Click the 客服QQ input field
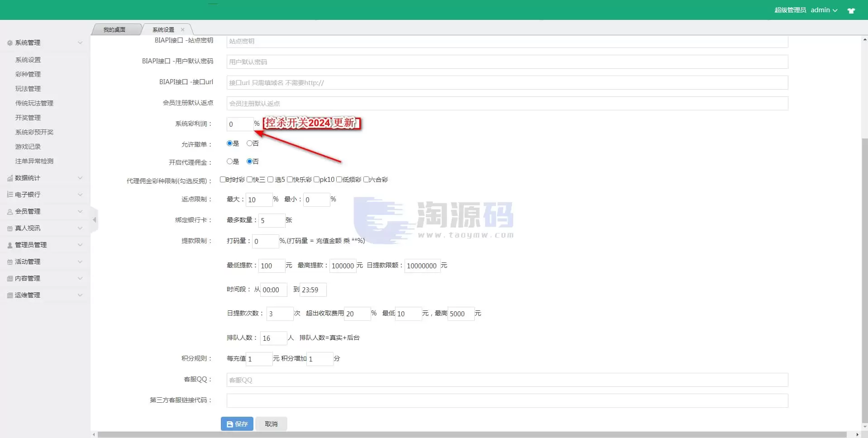868x438 pixels. 507,380
